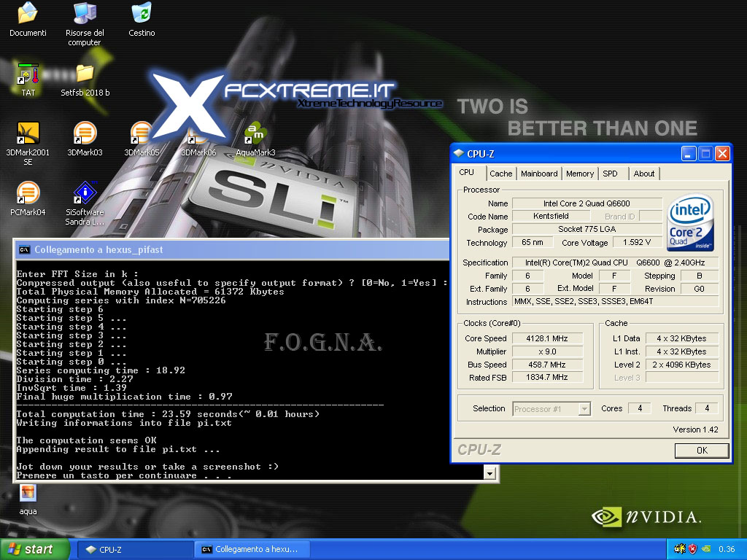This screenshot has height=560, width=747.
Task: Open the Documenti desktop folder
Action: tap(28, 19)
